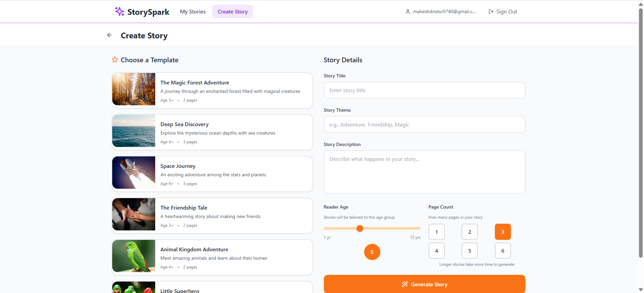644x293 pixels.
Task: Choose the Deep Sea Discovery template
Action: click(212, 132)
